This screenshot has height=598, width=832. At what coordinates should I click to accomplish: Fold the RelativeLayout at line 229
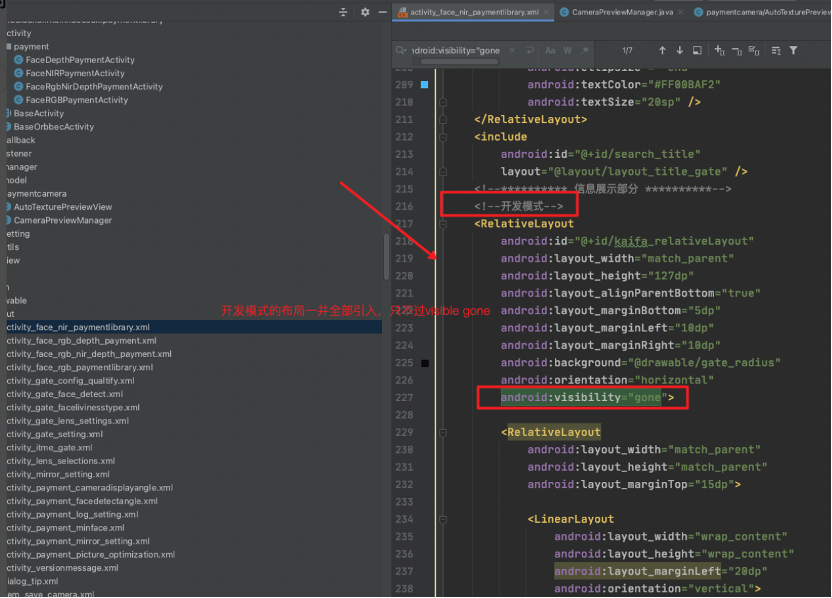point(443,432)
